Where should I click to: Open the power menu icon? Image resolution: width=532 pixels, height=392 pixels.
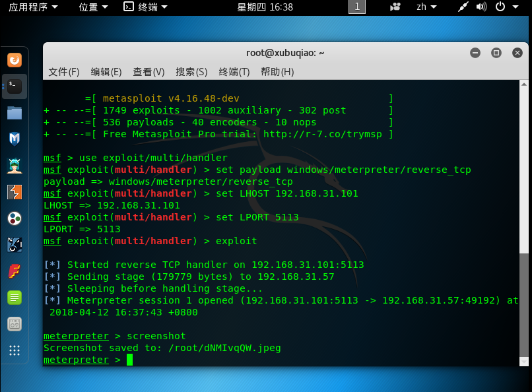pos(500,7)
